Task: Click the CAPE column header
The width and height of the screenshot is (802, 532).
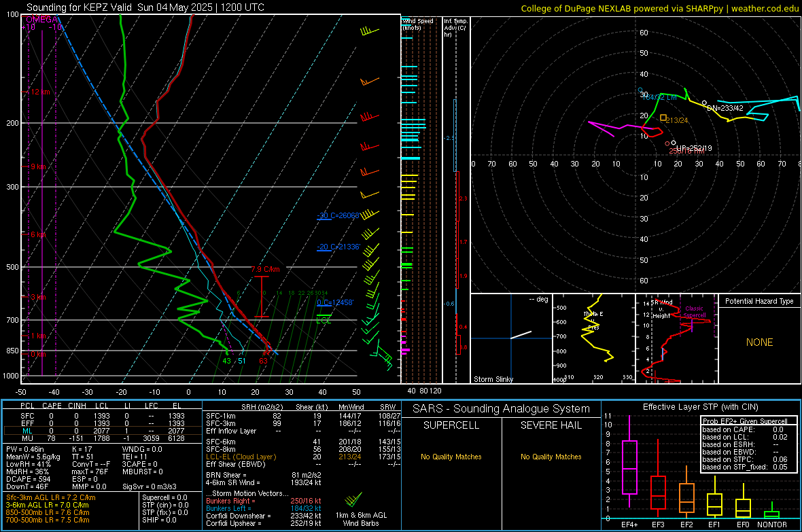Action: pyautogui.click(x=52, y=406)
